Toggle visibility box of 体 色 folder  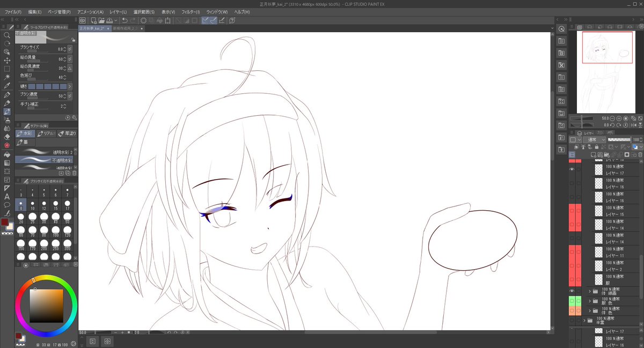pos(572,310)
